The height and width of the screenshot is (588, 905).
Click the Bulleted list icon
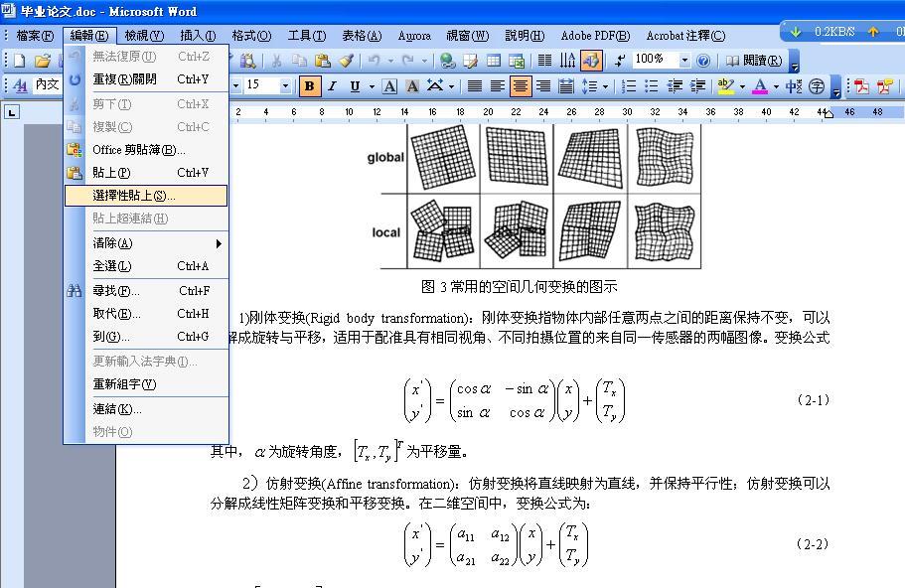652,86
